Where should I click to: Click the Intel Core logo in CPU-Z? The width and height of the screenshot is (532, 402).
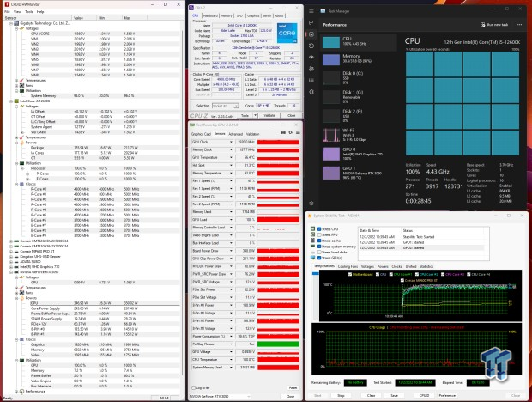click(287, 33)
